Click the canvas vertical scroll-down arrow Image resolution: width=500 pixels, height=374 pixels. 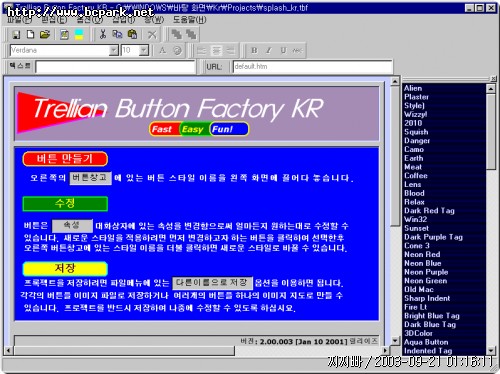[395, 341]
